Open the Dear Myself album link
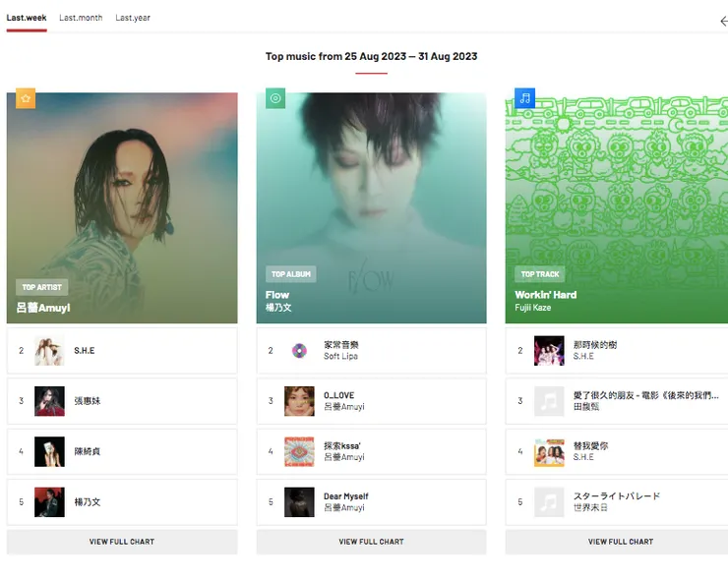 click(x=346, y=496)
